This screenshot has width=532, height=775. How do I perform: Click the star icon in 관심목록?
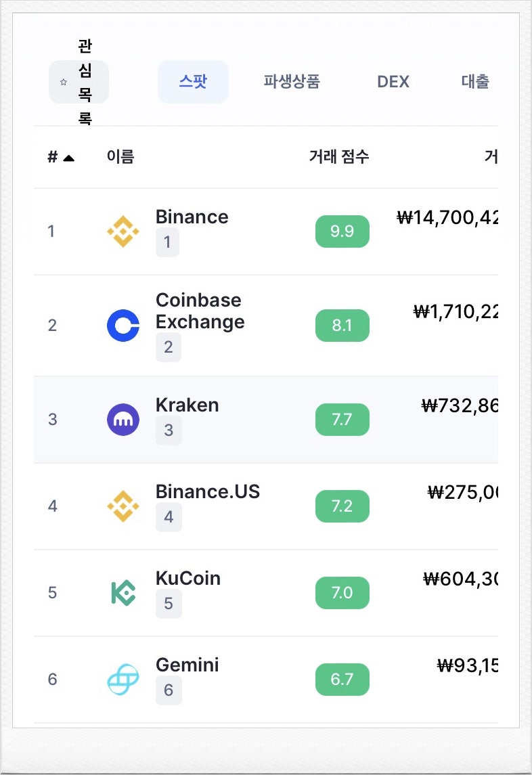tap(64, 82)
